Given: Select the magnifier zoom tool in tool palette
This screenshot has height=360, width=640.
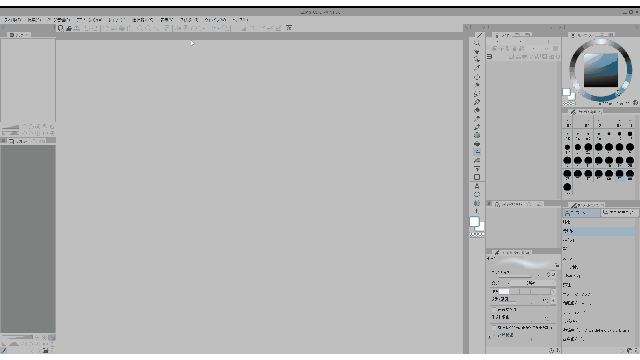Looking at the screenshot, I should click(x=477, y=43).
